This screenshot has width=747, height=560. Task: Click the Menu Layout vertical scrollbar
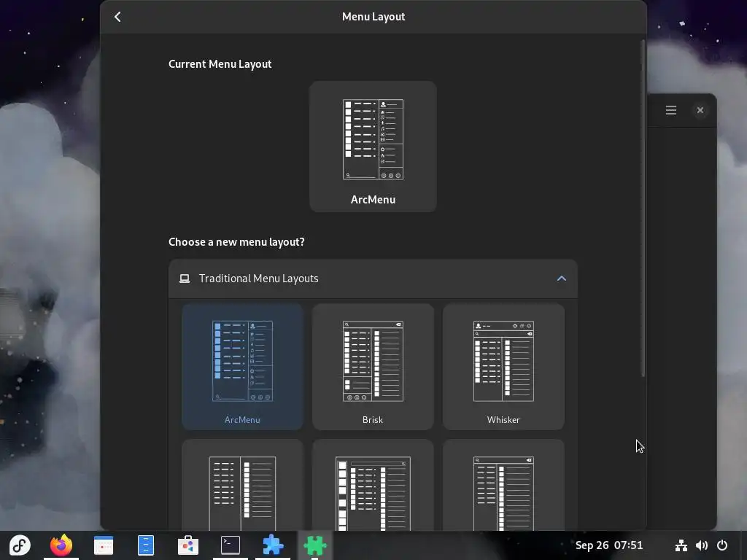coord(643,209)
